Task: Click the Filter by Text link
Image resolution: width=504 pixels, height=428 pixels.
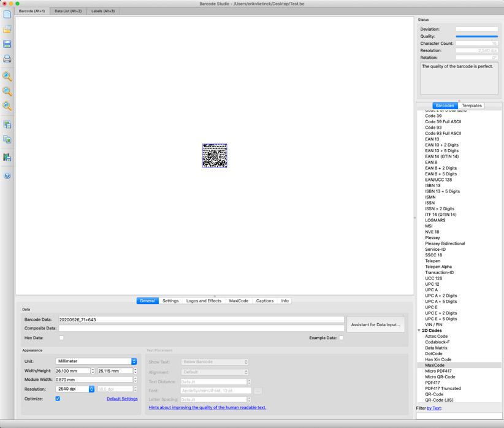Action: (434, 408)
